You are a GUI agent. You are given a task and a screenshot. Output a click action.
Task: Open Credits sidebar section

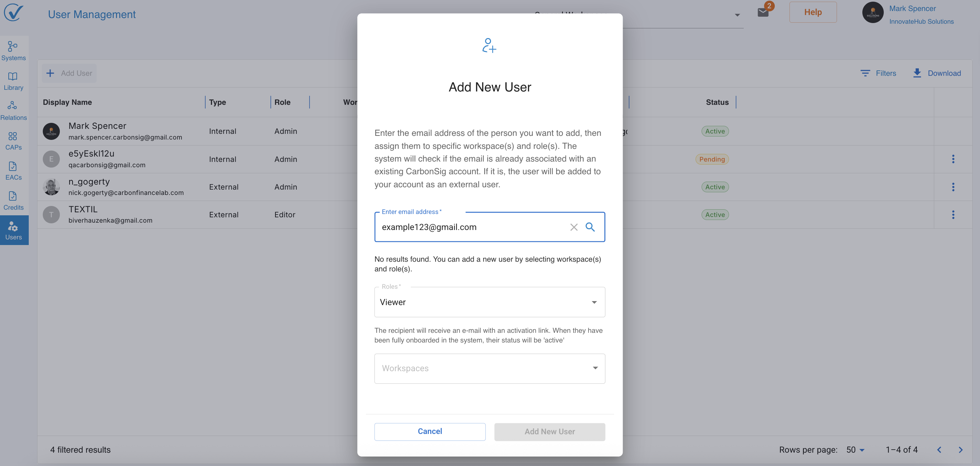point(13,201)
